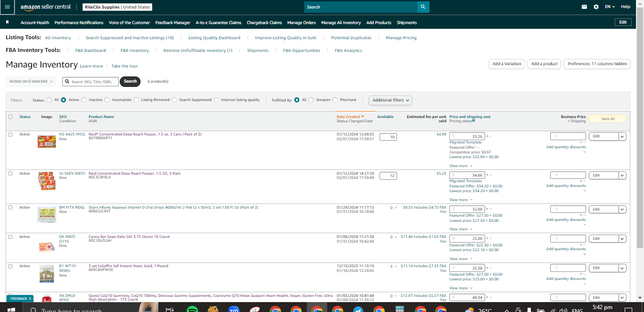The width and height of the screenshot is (644, 312).
Task: Click the price field showing 33.26
Action: click(467, 136)
